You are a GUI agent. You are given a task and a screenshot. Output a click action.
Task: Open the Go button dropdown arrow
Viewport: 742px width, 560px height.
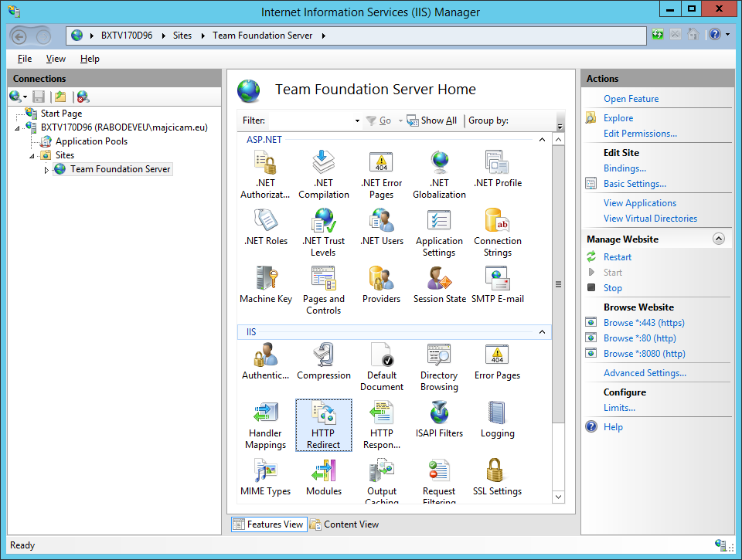[400, 120]
